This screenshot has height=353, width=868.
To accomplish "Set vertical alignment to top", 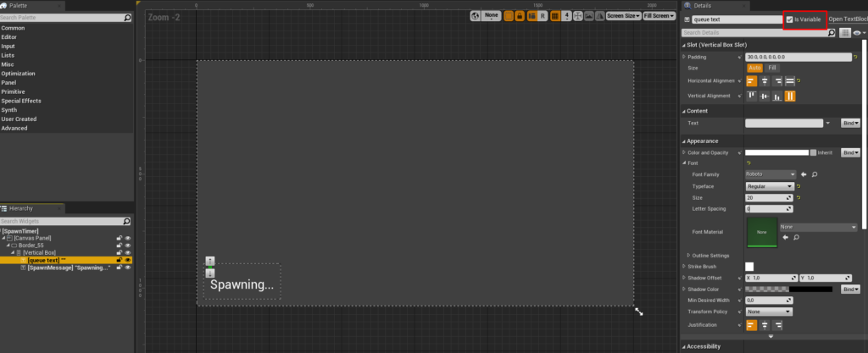I will click(x=752, y=97).
